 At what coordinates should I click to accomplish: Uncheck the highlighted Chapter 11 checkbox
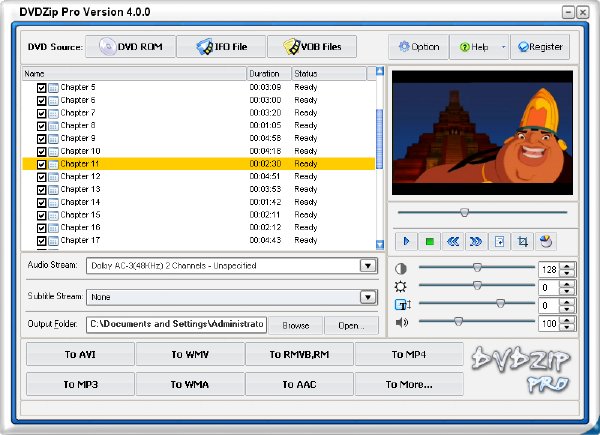tap(41, 164)
